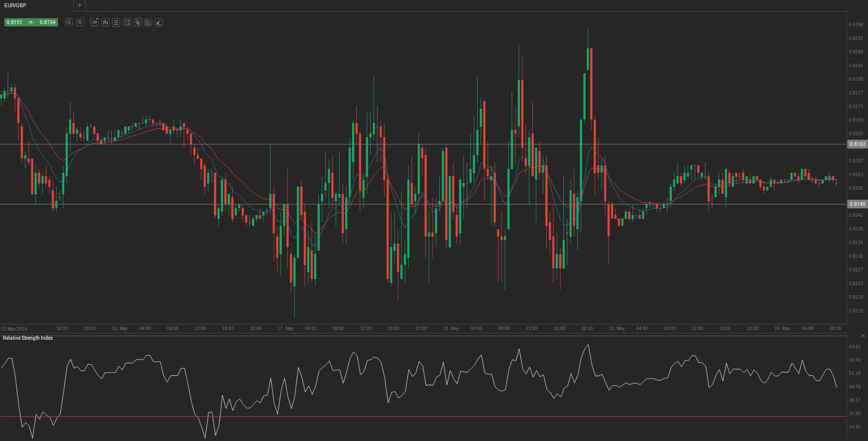Add a new chart tab with plus
Image resolution: width=868 pixels, height=441 pixels.
(80, 5)
